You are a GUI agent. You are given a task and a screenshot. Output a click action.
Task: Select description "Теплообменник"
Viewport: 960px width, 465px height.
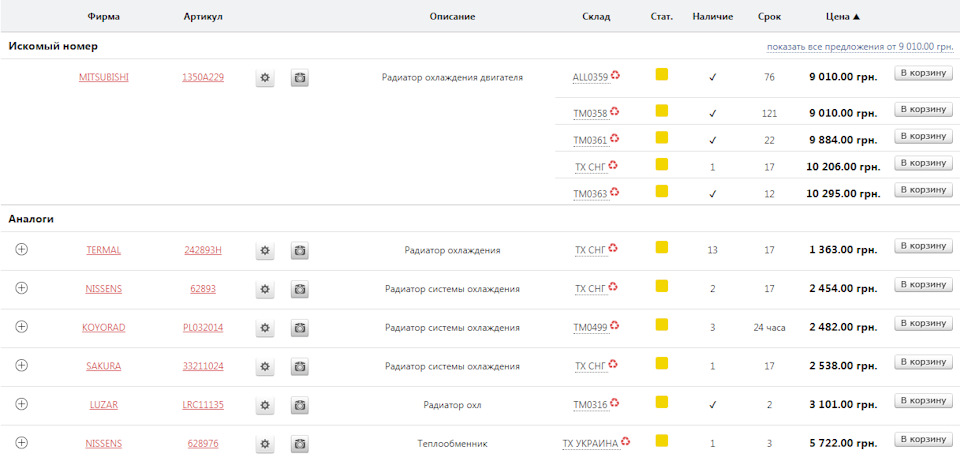tap(452, 444)
